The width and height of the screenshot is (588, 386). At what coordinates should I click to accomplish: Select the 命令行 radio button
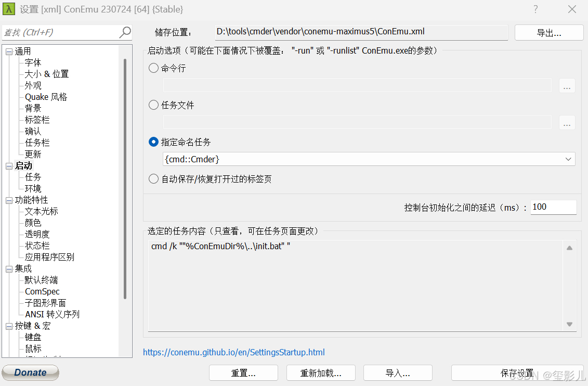coord(153,68)
